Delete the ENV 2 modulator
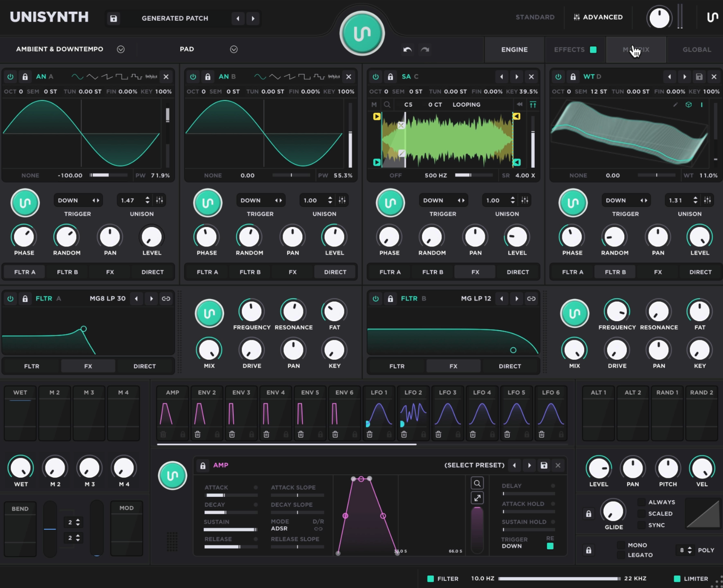The height and width of the screenshot is (588, 723). click(197, 434)
